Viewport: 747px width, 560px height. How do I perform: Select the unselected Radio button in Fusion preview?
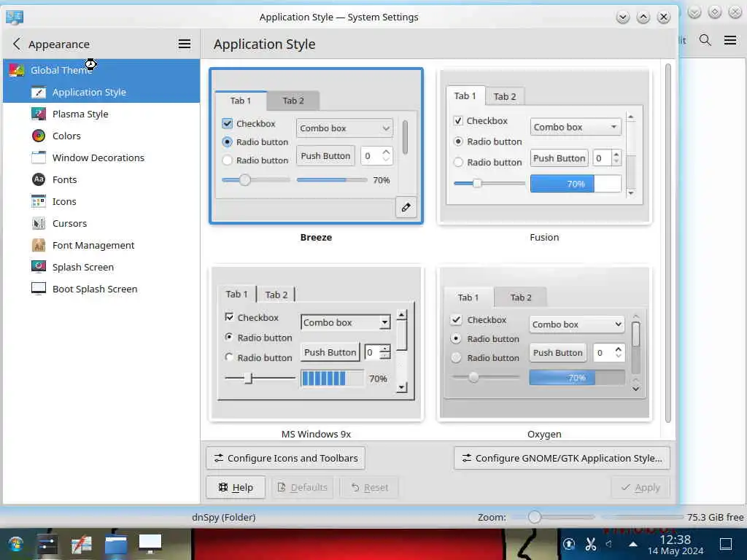point(458,163)
